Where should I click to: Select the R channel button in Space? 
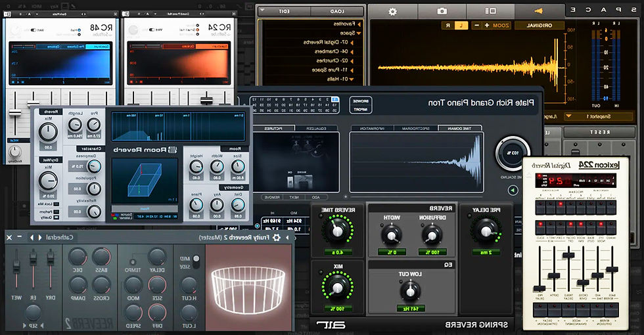coord(448,26)
